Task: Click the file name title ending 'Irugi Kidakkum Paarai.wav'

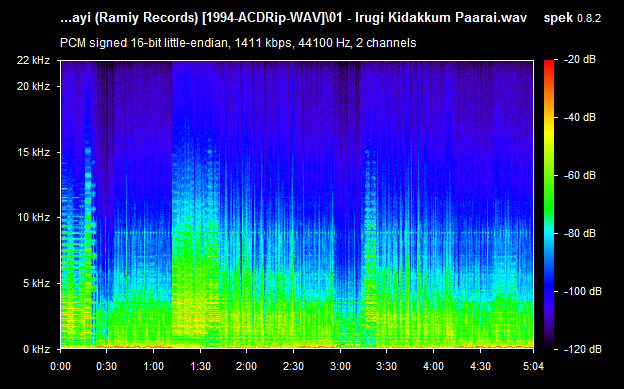Action: tap(293, 18)
